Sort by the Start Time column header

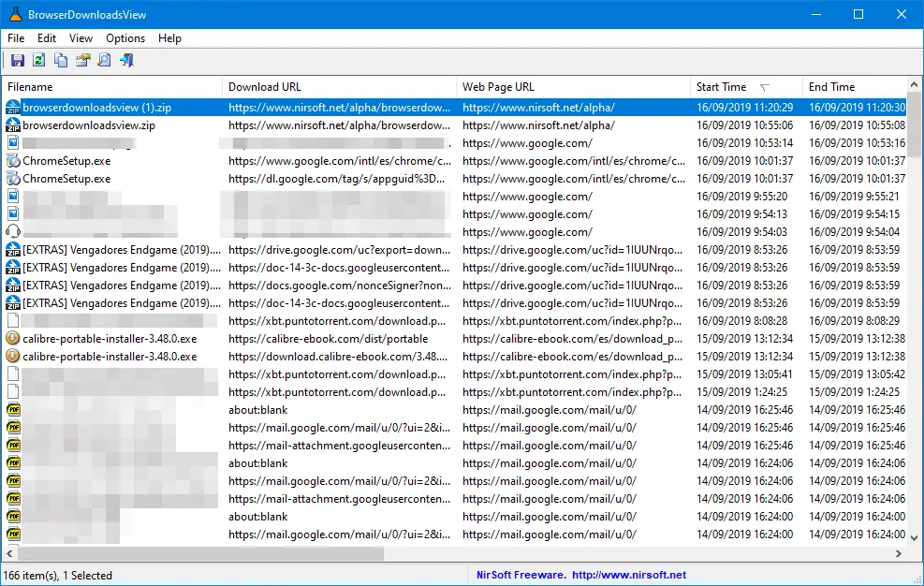click(746, 87)
